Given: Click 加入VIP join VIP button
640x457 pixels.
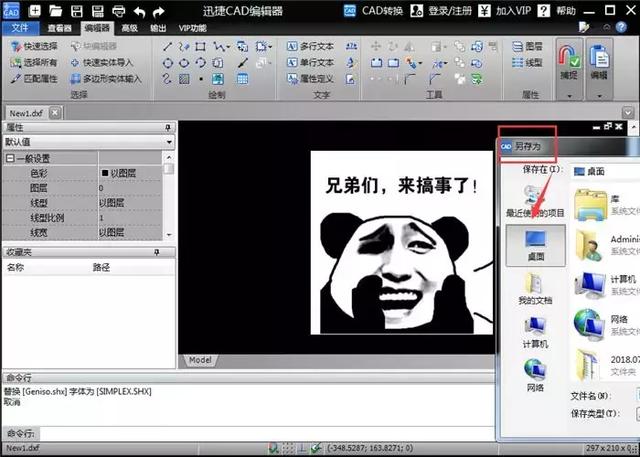Looking at the screenshot, I should pos(504,11).
